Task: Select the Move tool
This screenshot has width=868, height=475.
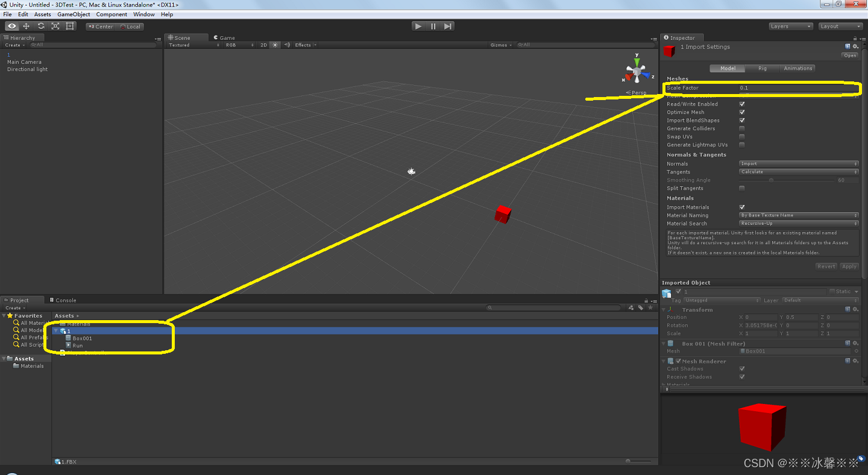Action: [x=27, y=26]
